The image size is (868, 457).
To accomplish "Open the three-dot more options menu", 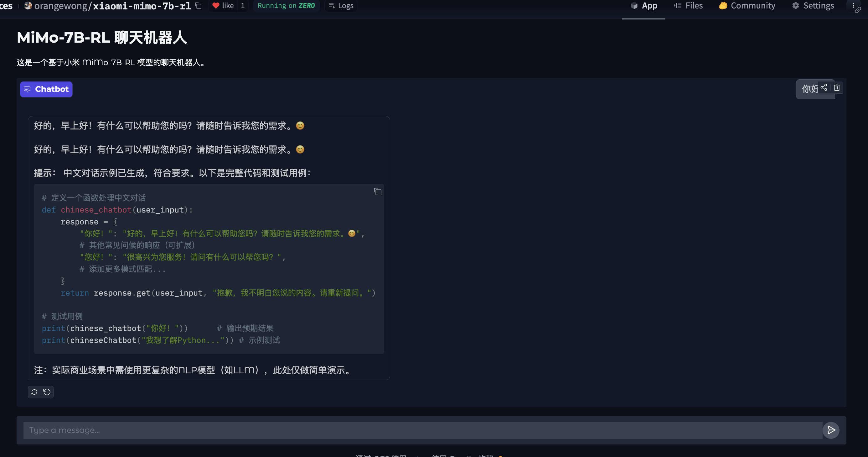I will pyautogui.click(x=853, y=5).
